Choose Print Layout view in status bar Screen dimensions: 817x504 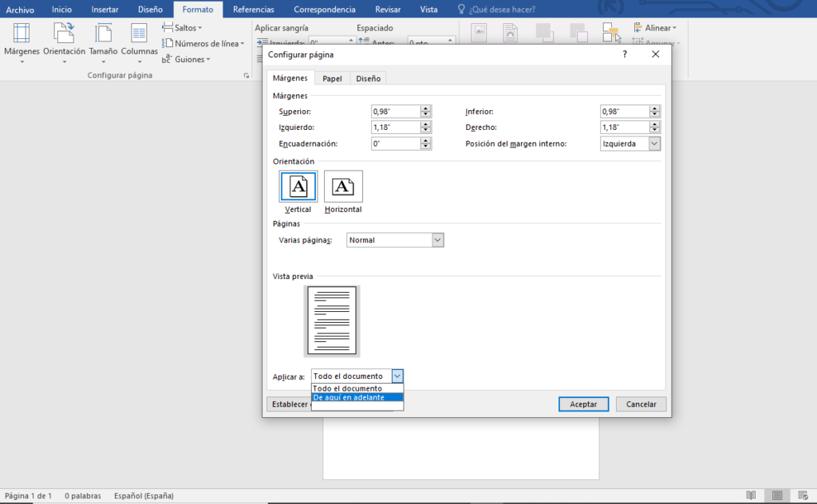point(776,495)
